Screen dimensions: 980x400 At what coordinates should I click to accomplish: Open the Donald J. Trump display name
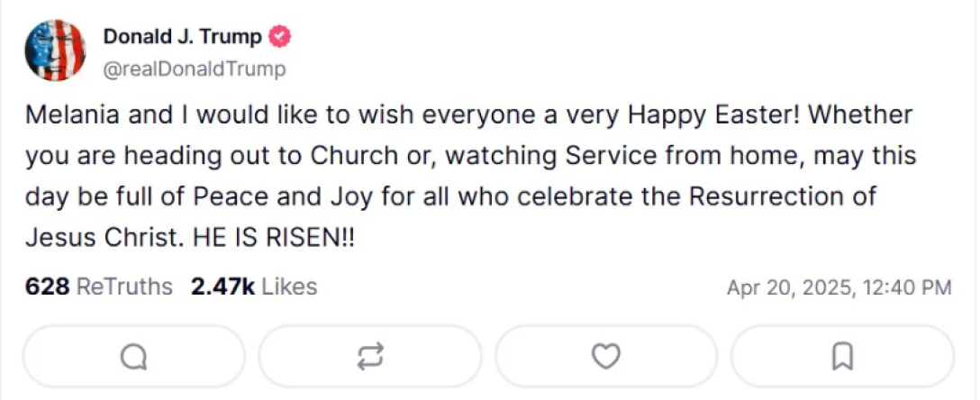182,37
